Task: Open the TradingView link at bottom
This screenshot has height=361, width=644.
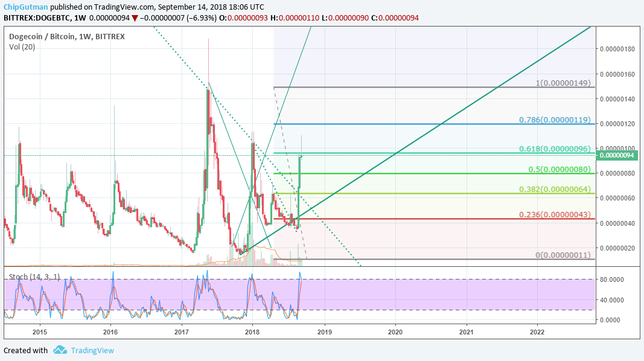Action: coord(92,350)
